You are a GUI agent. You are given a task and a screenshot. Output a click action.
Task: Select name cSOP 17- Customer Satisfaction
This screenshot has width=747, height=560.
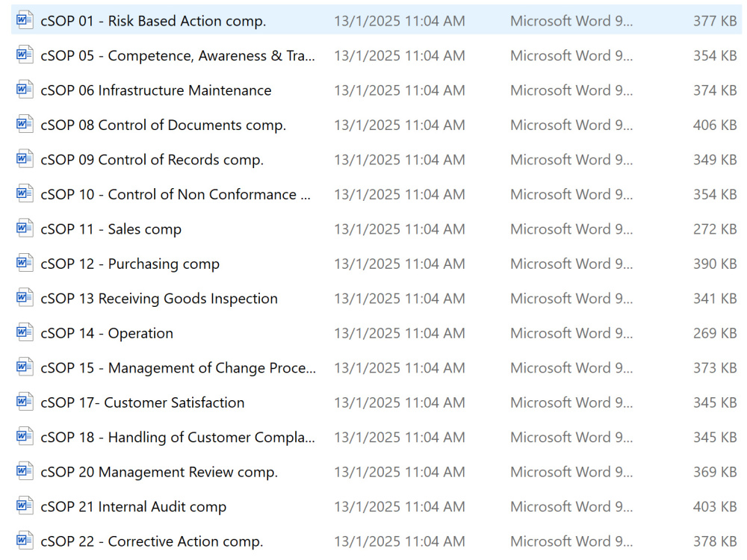point(143,403)
